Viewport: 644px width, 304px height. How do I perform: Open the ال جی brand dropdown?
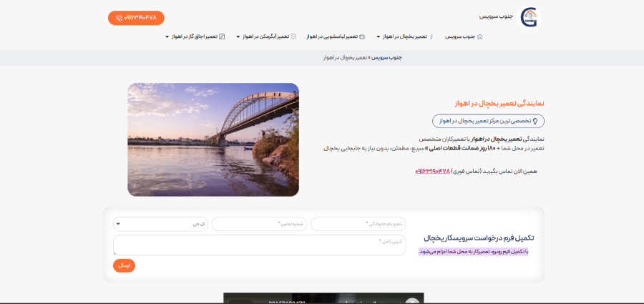[x=160, y=224]
